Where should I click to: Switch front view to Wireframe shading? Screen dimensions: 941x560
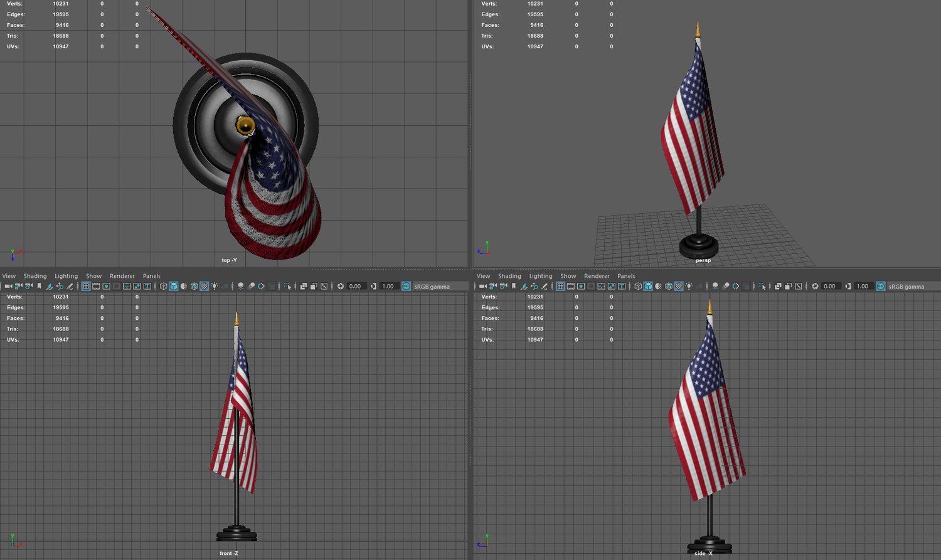164,286
